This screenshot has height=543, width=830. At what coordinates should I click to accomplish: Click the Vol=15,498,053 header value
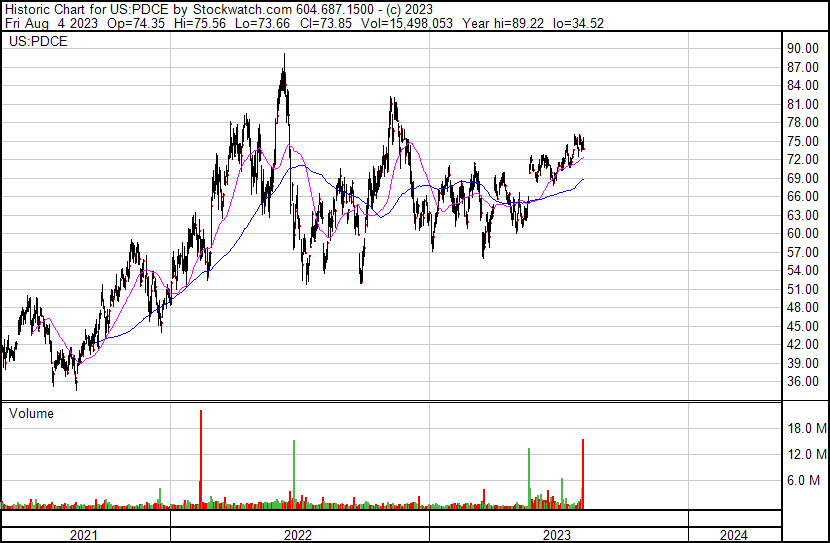point(407,23)
